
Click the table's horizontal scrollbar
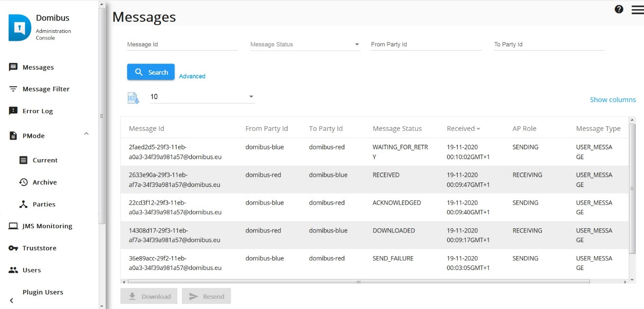[x=358, y=282]
